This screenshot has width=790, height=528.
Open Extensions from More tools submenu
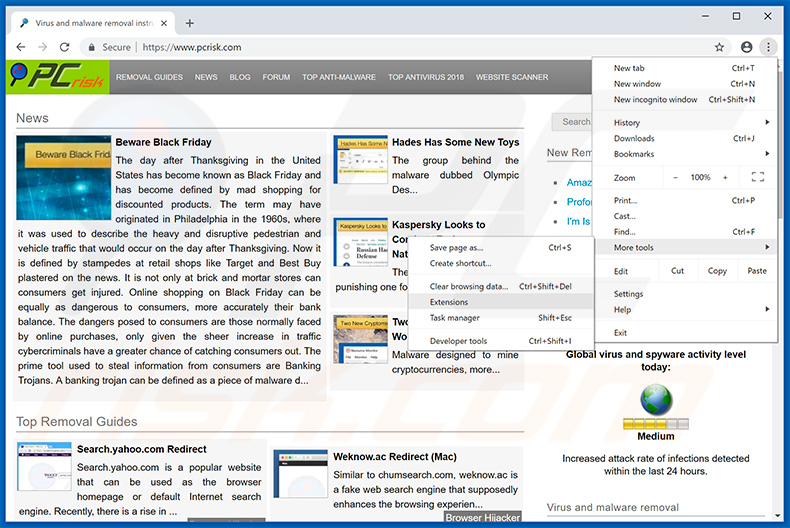[501, 302]
